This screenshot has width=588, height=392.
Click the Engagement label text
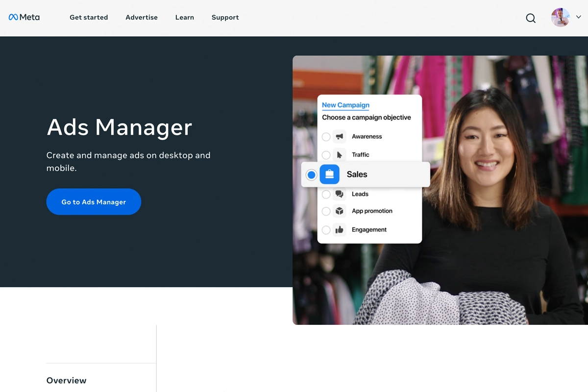369,230
